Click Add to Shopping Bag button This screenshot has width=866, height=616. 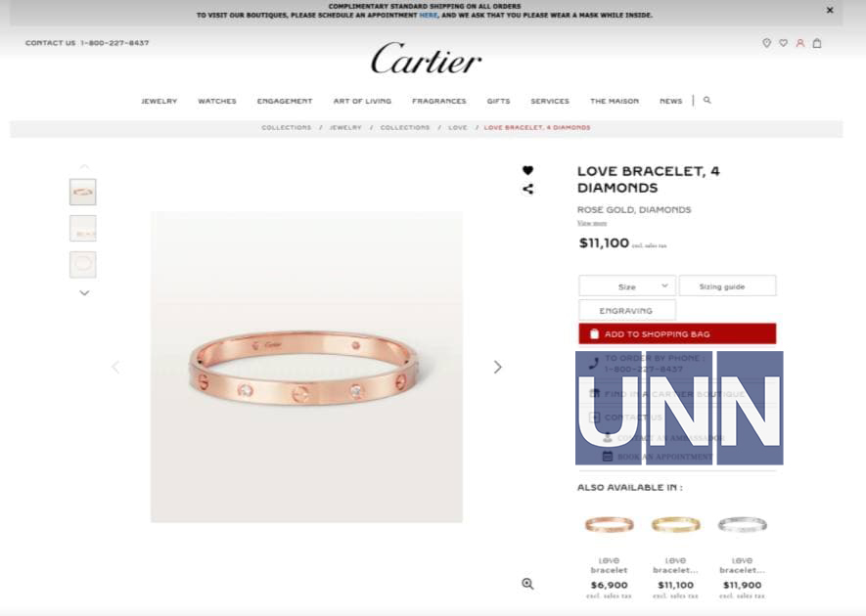click(x=677, y=334)
